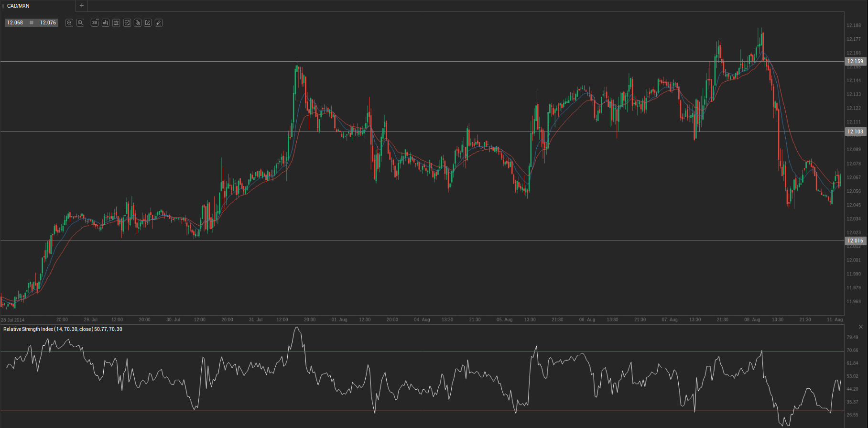Click the zoom in magnifier icon
The width and height of the screenshot is (868, 428).
tap(80, 23)
